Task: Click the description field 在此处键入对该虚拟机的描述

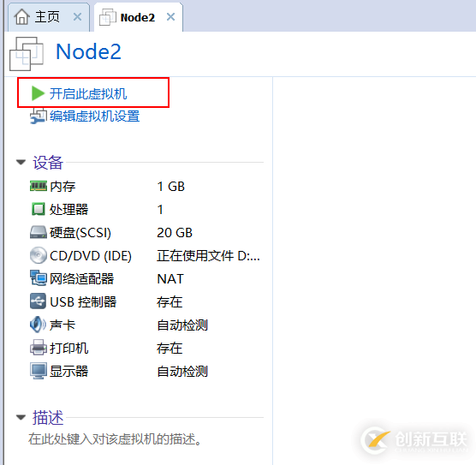Action: (115, 439)
